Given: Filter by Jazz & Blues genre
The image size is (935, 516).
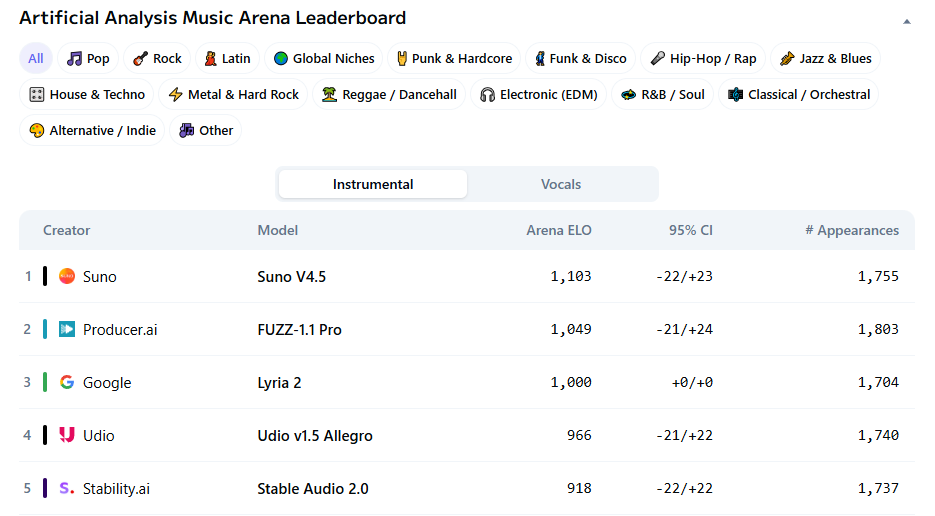Looking at the screenshot, I should point(825,59).
